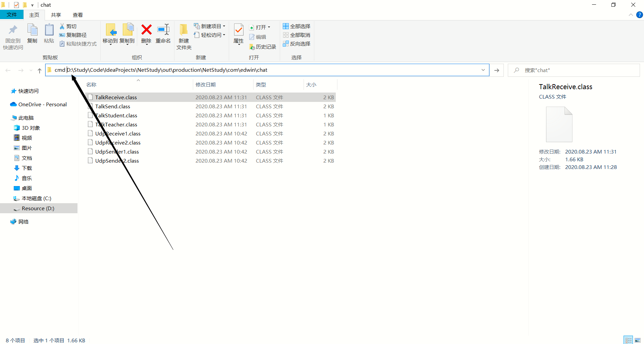
Task: Open Quick Access Toolbar customize dropdown
Action: (32, 5)
